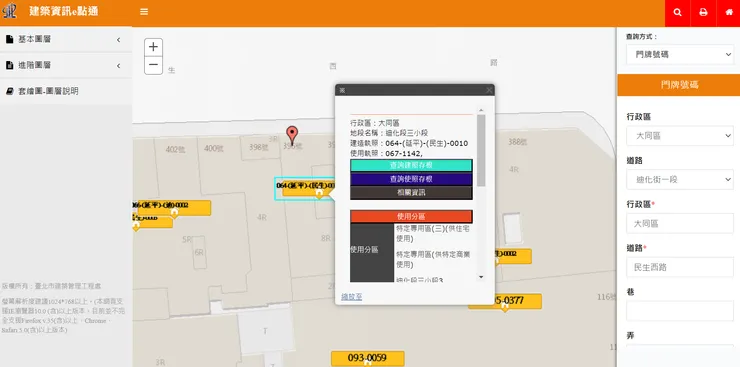Click the red location pin on map
Screen dimensions: 740x367
(x=293, y=135)
